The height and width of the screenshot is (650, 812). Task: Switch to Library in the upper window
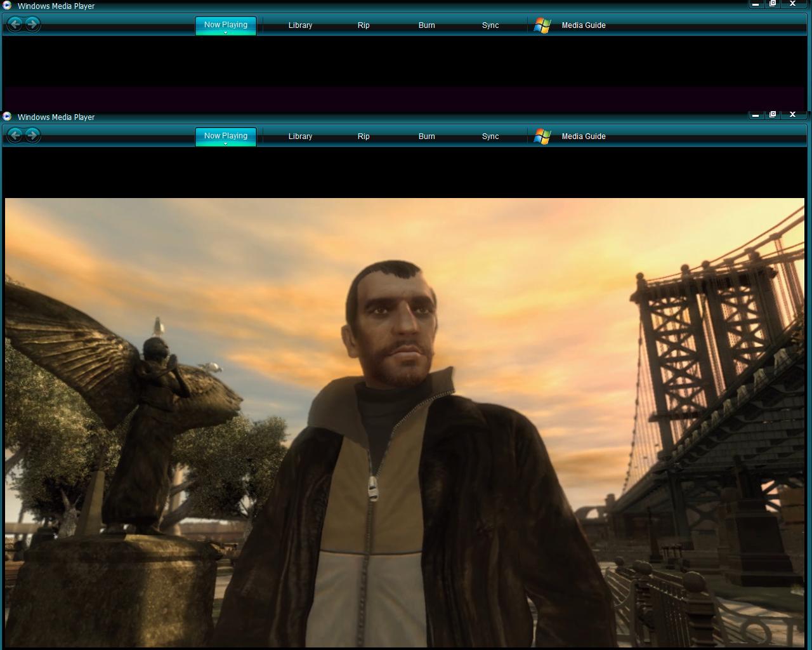click(300, 25)
